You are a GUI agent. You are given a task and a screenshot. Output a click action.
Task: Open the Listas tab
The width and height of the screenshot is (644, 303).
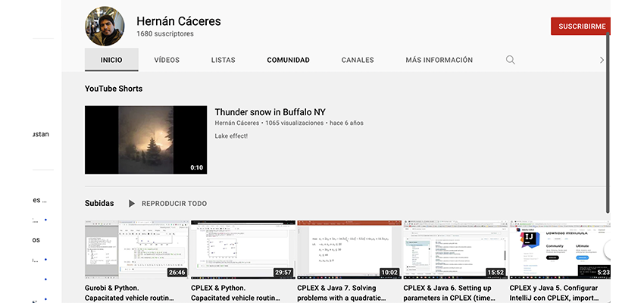[x=223, y=60]
